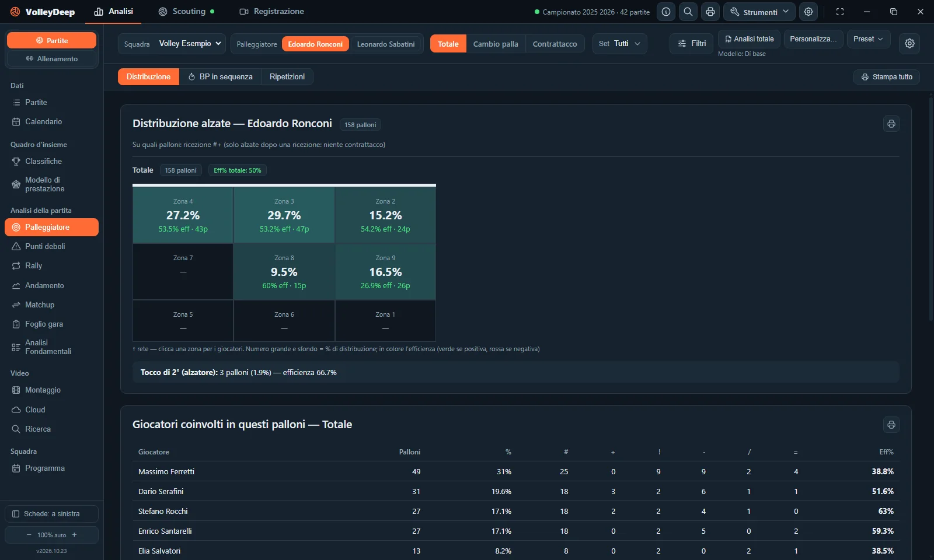Click the printer icon in top bar
The height and width of the screenshot is (560, 934).
[x=710, y=12]
